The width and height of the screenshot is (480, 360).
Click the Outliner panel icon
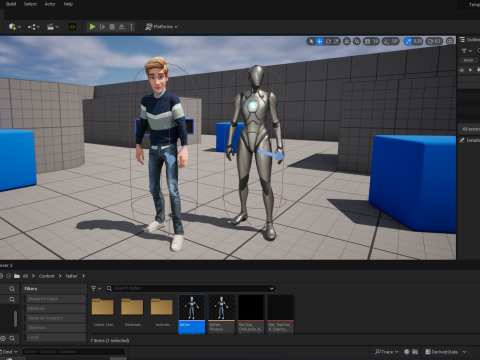pyautogui.click(x=462, y=40)
